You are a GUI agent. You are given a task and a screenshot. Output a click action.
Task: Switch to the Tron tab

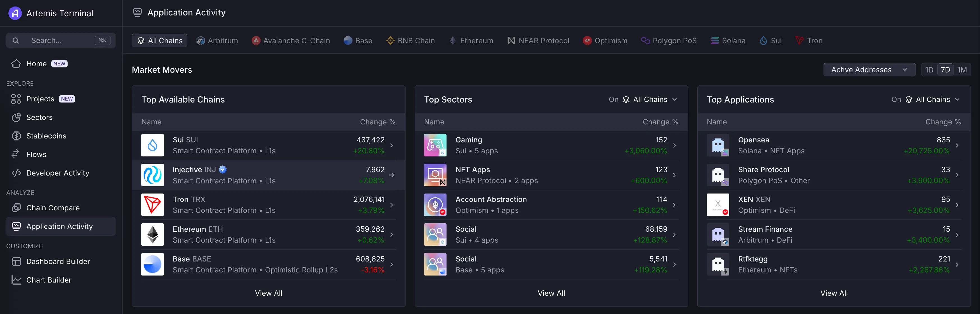pos(809,40)
